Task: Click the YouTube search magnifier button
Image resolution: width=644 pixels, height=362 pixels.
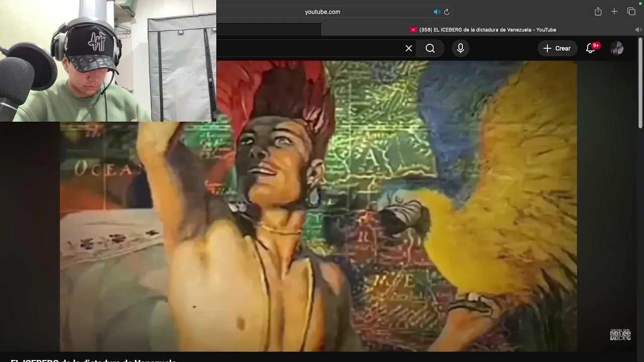Action: (430, 48)
